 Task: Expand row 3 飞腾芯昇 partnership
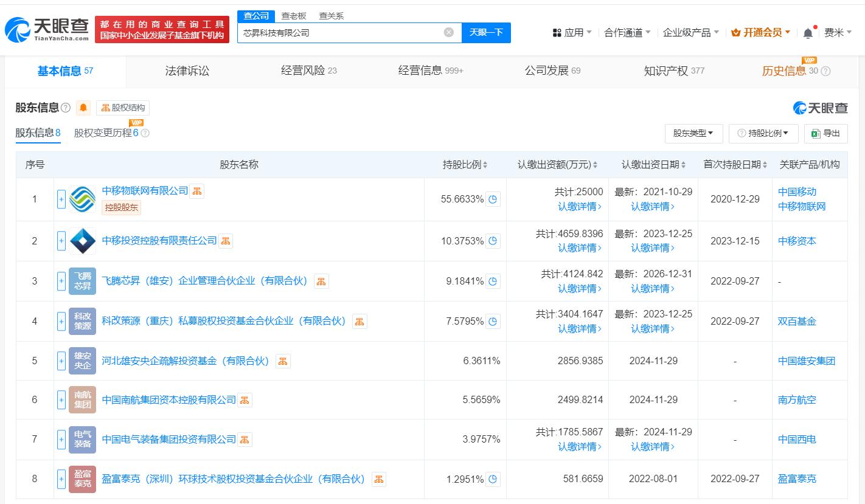tap(61, 281)
